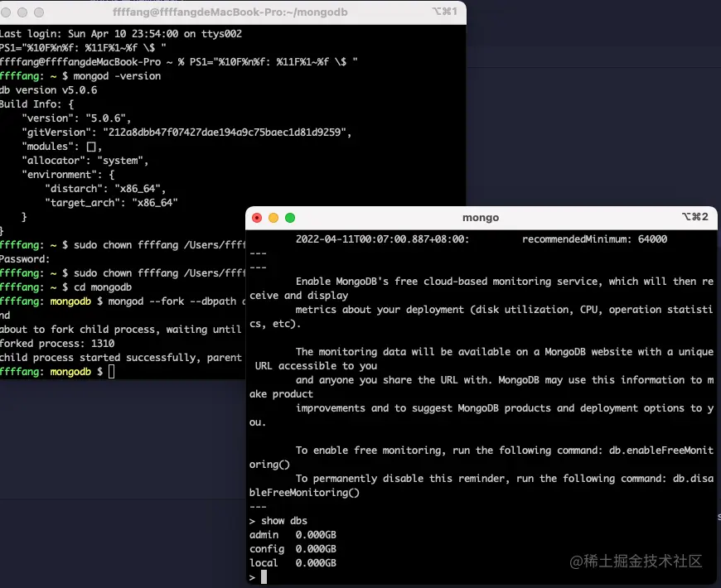This screenshot has width=721, height=588.
Task: Click the 'child process started successfully' line
Action: tap(121, 358)
